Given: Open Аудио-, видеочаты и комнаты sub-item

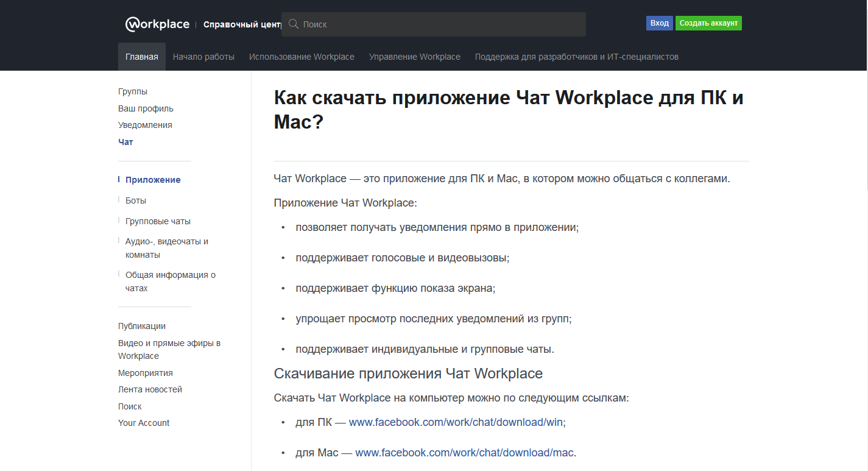Looking at the screenshot, I should click(167, 248).
